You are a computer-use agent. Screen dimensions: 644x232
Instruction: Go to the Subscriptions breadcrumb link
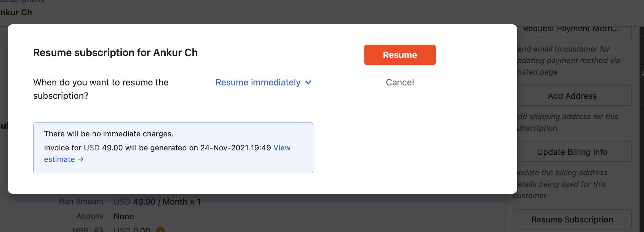point(22,1)
